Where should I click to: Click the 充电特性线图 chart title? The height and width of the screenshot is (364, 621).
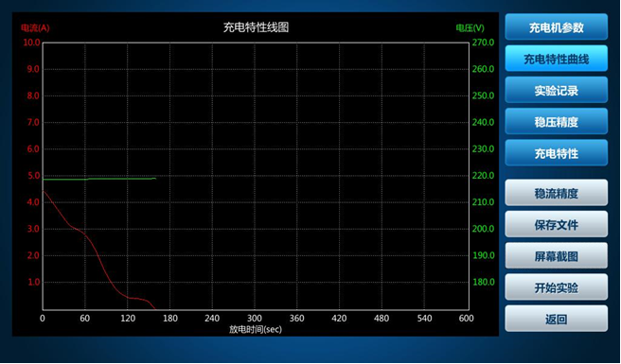coord(256,27)
